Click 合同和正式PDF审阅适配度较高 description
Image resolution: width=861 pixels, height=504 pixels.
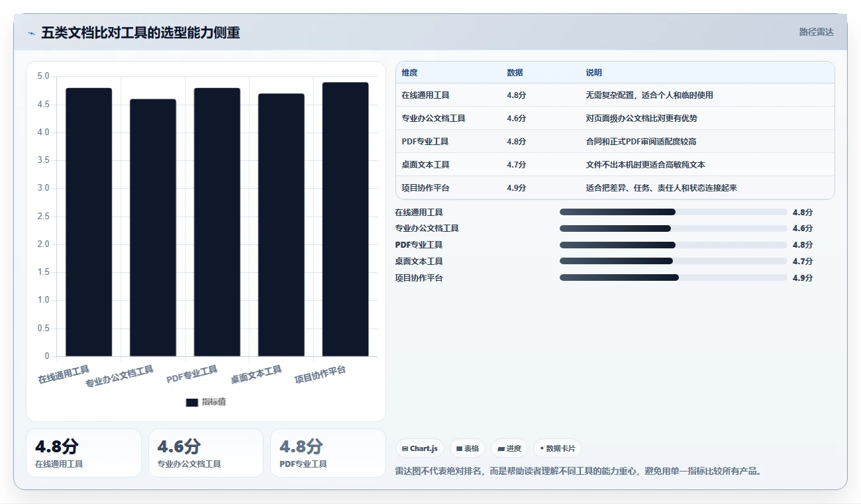(641, 142)
